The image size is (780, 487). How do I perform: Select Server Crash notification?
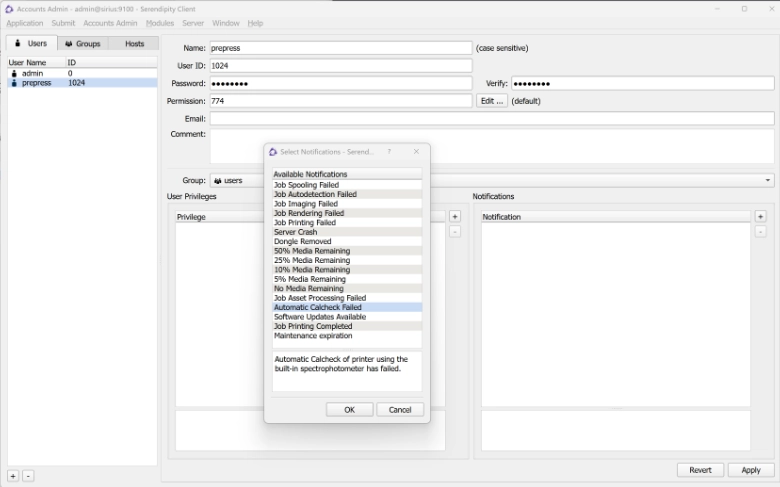[347, 232]
